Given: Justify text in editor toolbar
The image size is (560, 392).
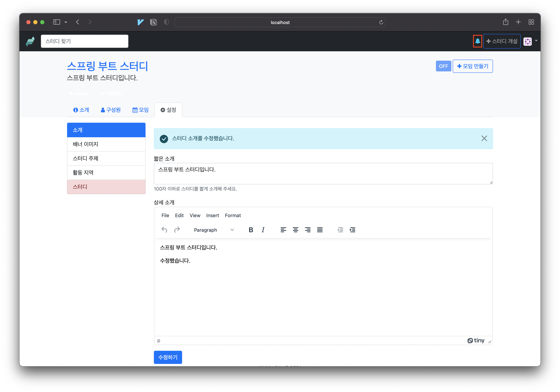Looking at the screenshot, I should click(320, 230).
